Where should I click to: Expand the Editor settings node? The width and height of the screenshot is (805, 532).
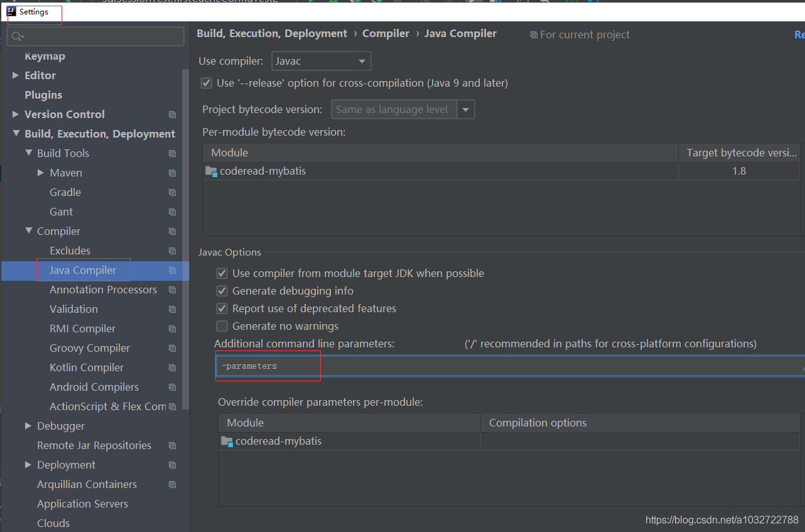[x=15, y=75]
